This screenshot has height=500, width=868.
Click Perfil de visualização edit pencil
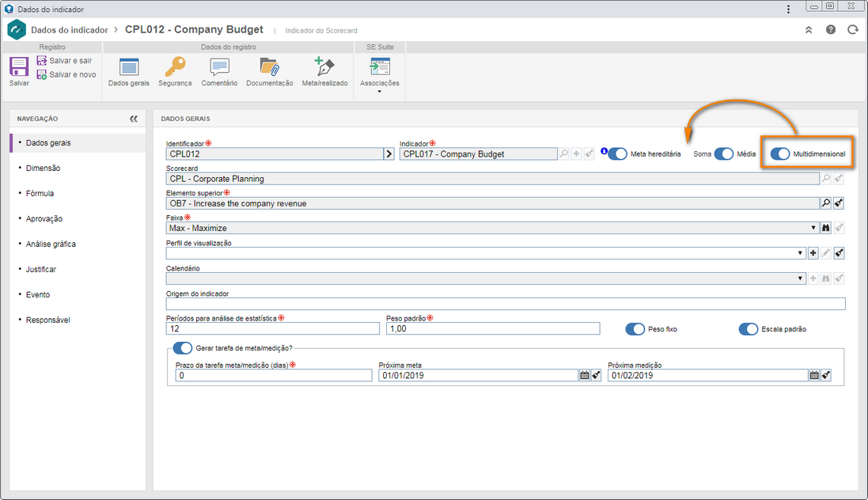[x=826, y=253]
